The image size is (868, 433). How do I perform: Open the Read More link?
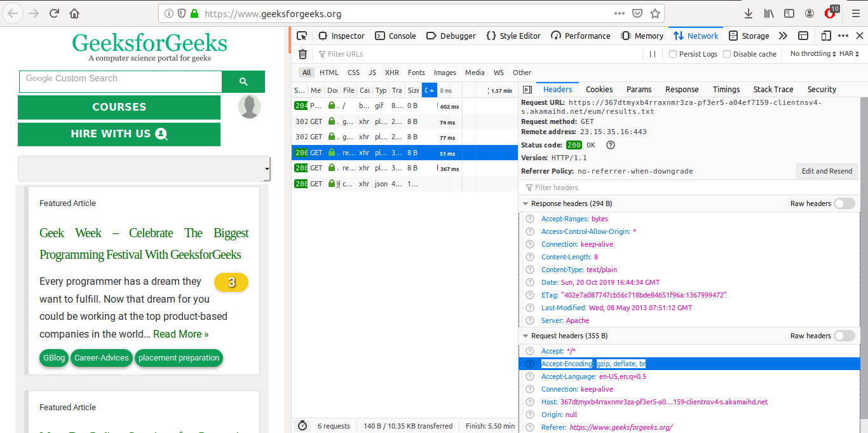pos(180,334)
